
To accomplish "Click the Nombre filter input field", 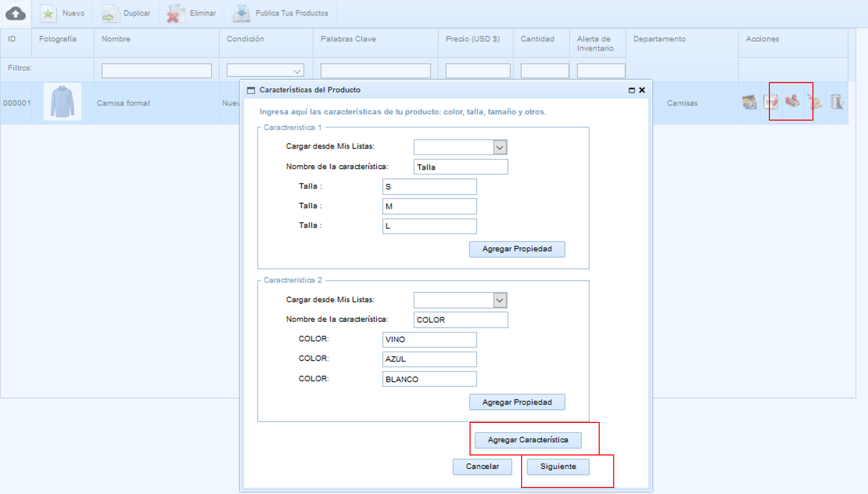I will [x=156, y=71].
